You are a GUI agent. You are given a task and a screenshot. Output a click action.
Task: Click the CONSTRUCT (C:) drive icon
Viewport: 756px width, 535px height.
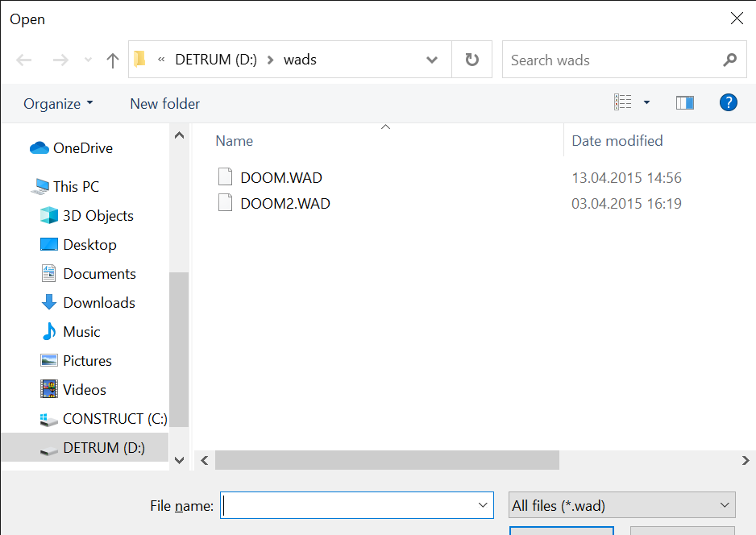click(48, 419)
